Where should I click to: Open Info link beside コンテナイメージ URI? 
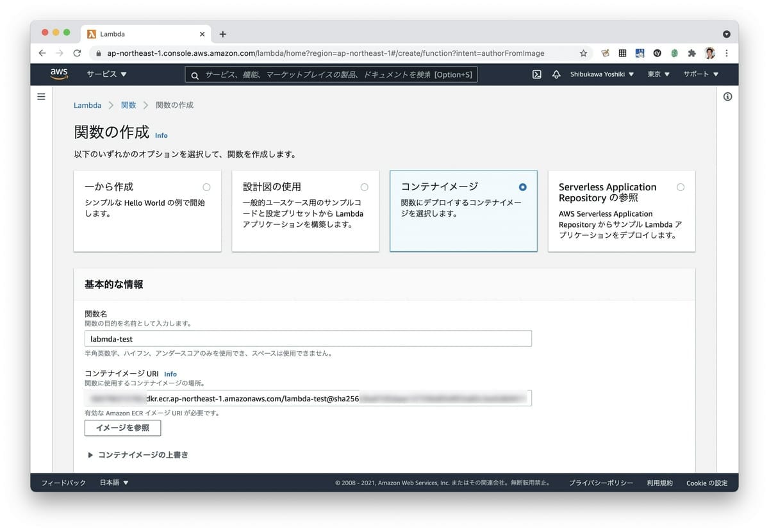pos(170,374)
